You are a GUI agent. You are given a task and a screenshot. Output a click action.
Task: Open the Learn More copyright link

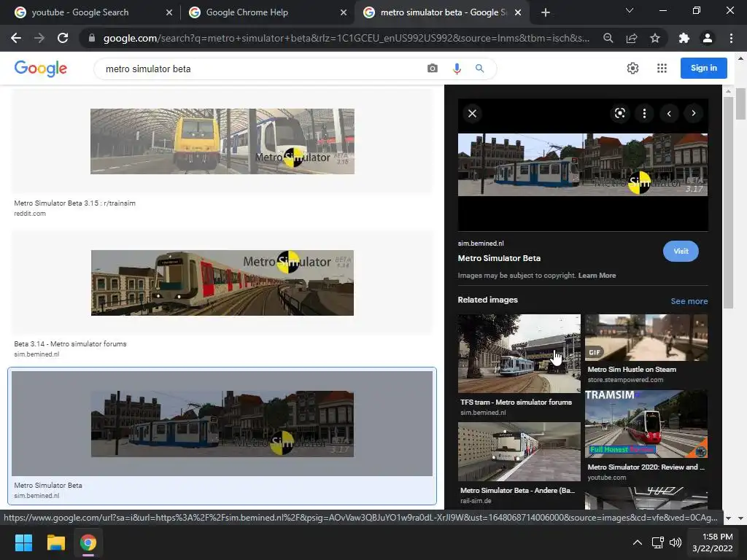tap(597, 275)
